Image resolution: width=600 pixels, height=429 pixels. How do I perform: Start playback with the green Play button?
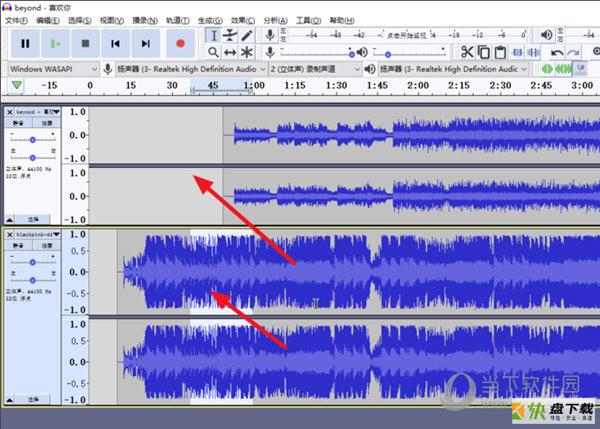[55, 44]
